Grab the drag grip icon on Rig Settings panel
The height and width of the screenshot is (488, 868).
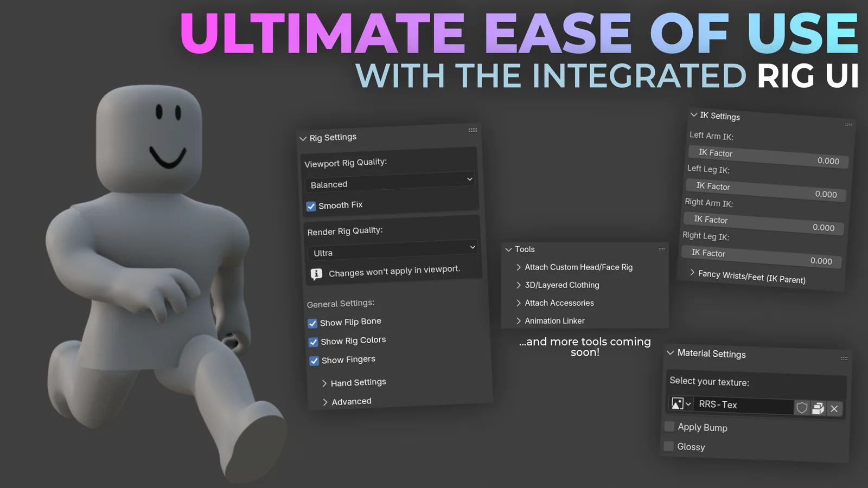click(472, 130)
